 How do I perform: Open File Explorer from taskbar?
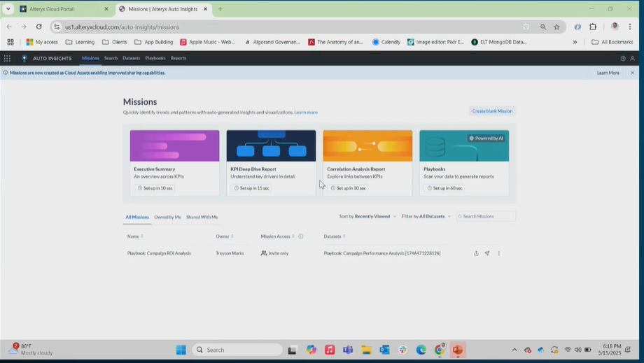[x=366, y=350]
